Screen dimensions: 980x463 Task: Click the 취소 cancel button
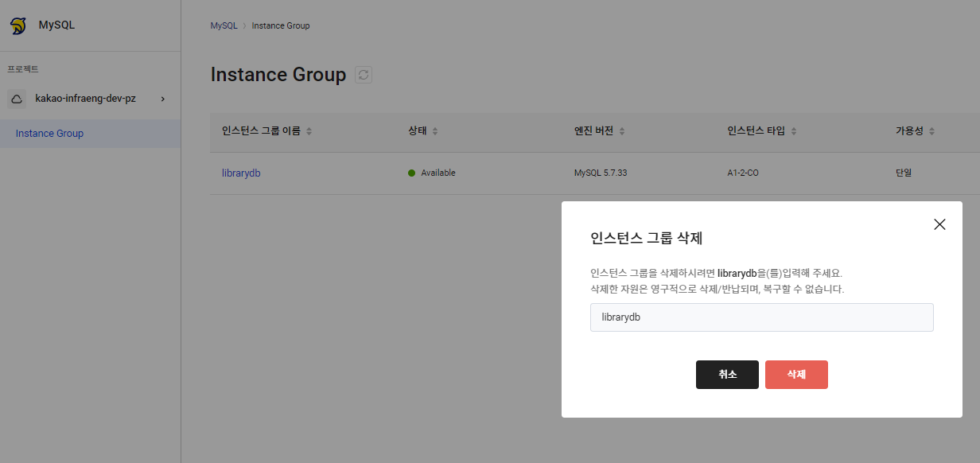[x=727, y=375]
